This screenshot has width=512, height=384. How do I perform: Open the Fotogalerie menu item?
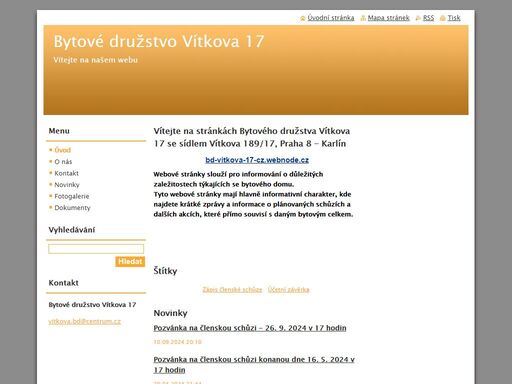coord(72,196)
